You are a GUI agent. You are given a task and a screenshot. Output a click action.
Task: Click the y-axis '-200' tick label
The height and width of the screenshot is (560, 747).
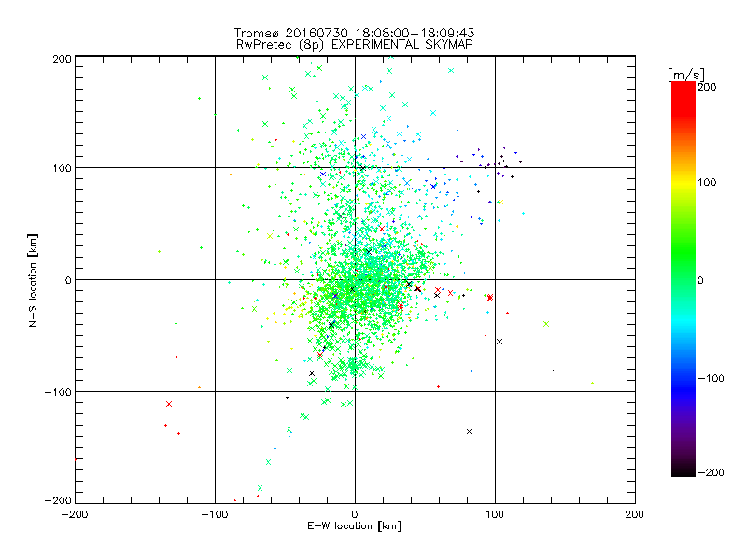[59, 500]
